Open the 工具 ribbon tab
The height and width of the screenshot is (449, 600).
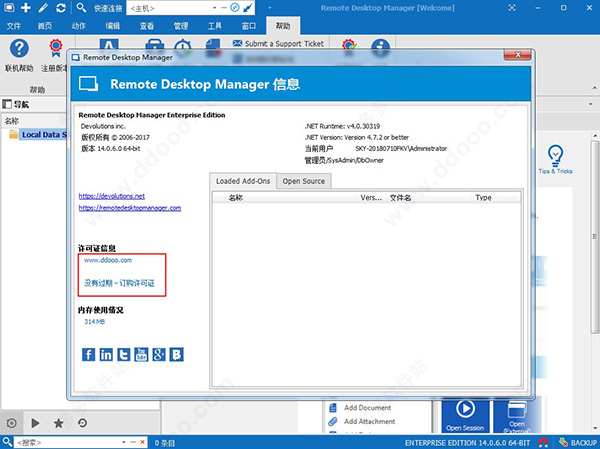click(x=215, y=26)
